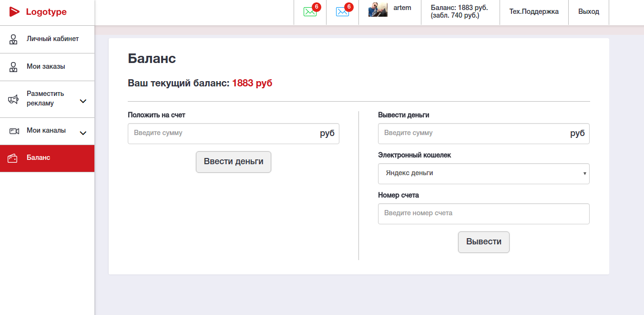The height and width of the screenshot is (315, 644).
Task: Click the Электронный кошелек label
Action: [x=414, y=155]
